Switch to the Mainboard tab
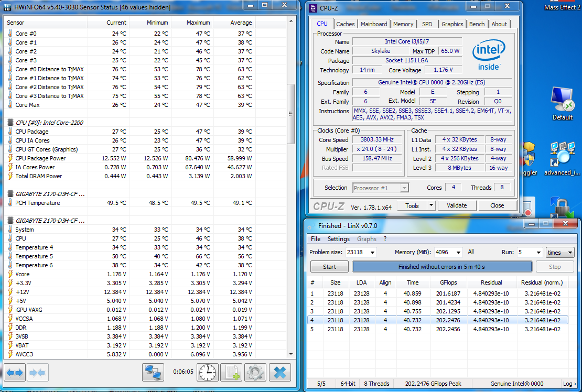 pos(374,24)
